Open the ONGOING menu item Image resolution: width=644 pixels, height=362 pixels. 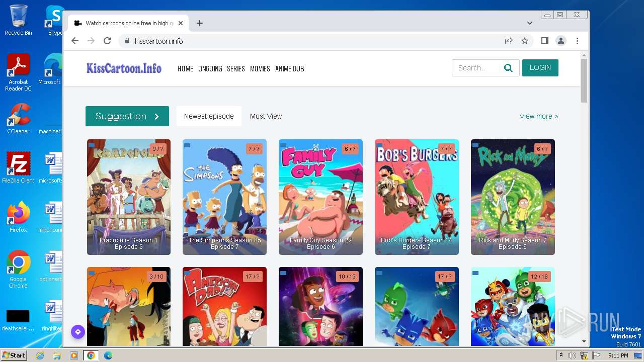[x=210, y=68]
